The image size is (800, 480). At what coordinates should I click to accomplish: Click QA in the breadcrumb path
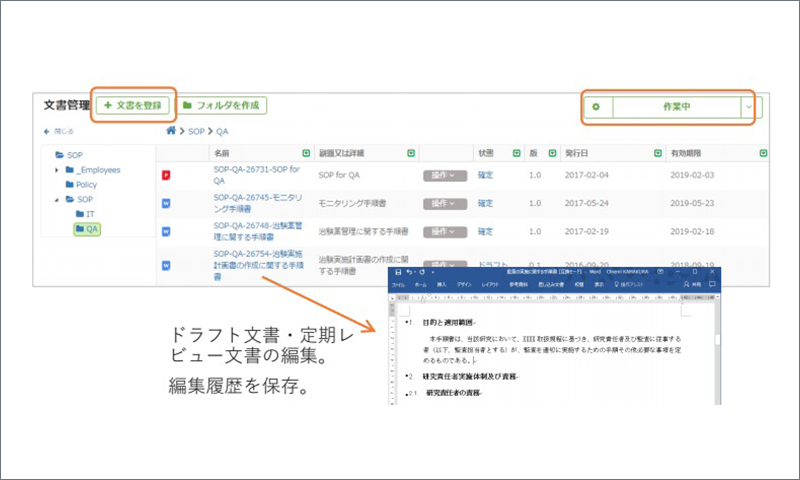(222, 131)
